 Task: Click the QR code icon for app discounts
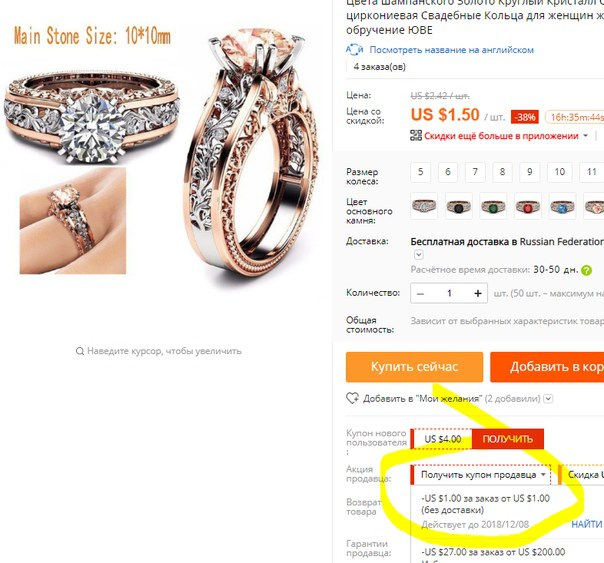click(416, 136)
